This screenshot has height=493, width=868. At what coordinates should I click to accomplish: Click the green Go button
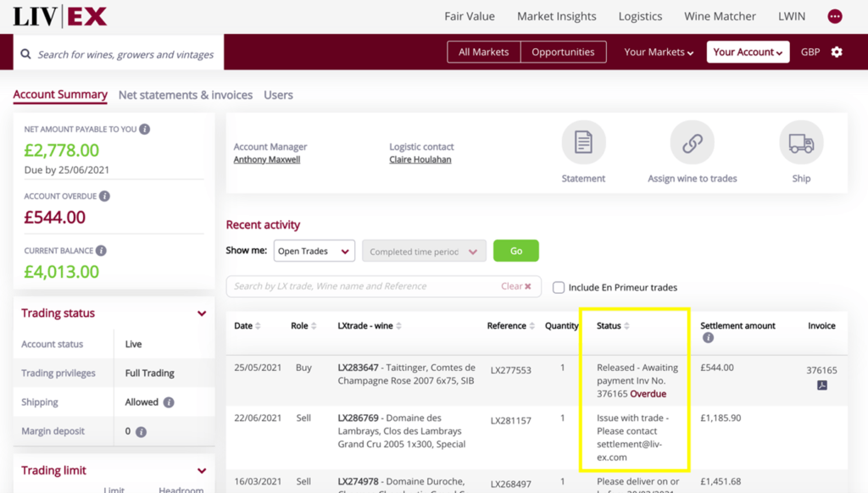[x=516, y=251]
